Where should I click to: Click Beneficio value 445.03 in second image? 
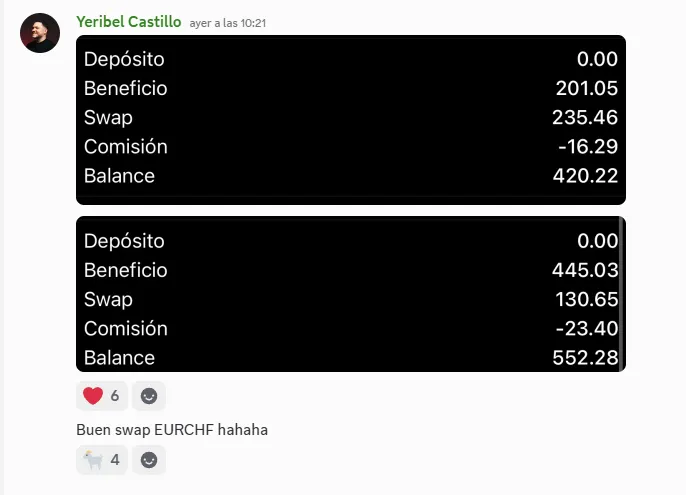pyautogui.click(x=585, y=270)
